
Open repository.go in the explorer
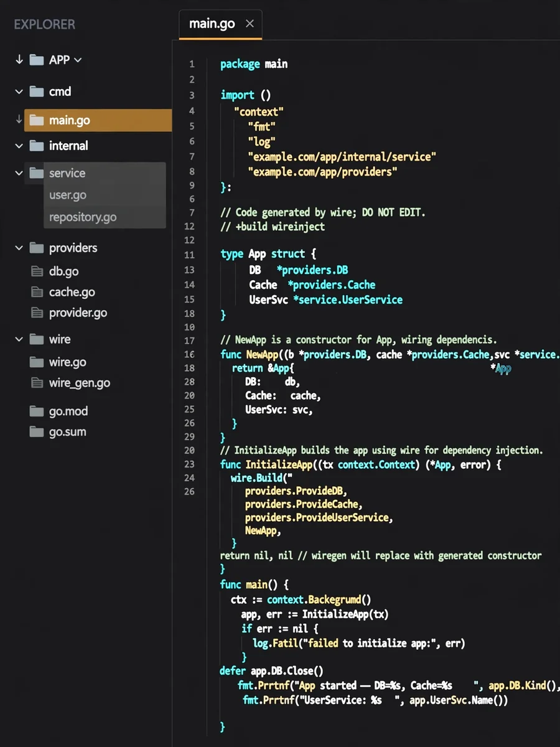click(83, 217)
